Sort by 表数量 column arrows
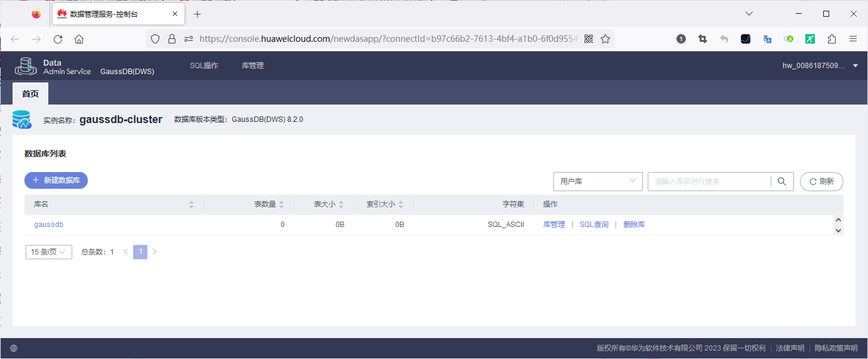 coord(282,204)
